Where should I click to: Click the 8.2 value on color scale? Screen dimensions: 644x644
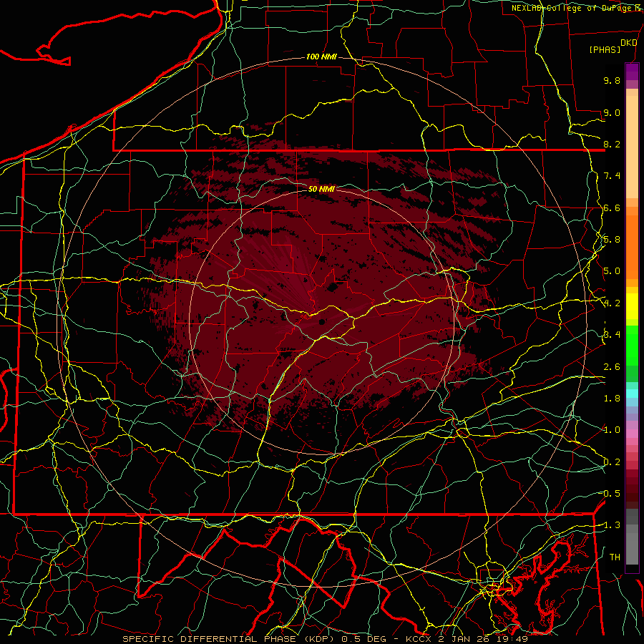pyautogui.click(x=612, y=144)
